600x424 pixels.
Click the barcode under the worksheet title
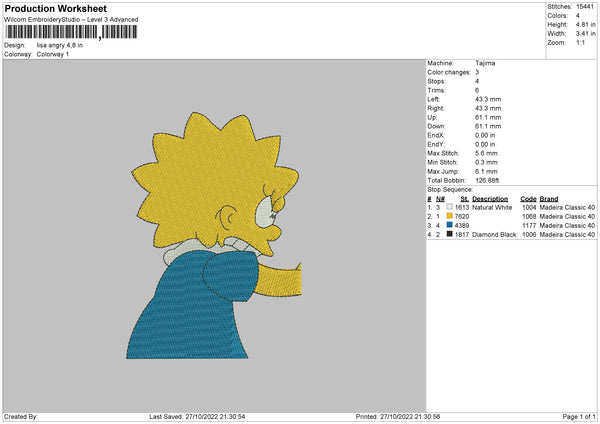tap(71, 32)
